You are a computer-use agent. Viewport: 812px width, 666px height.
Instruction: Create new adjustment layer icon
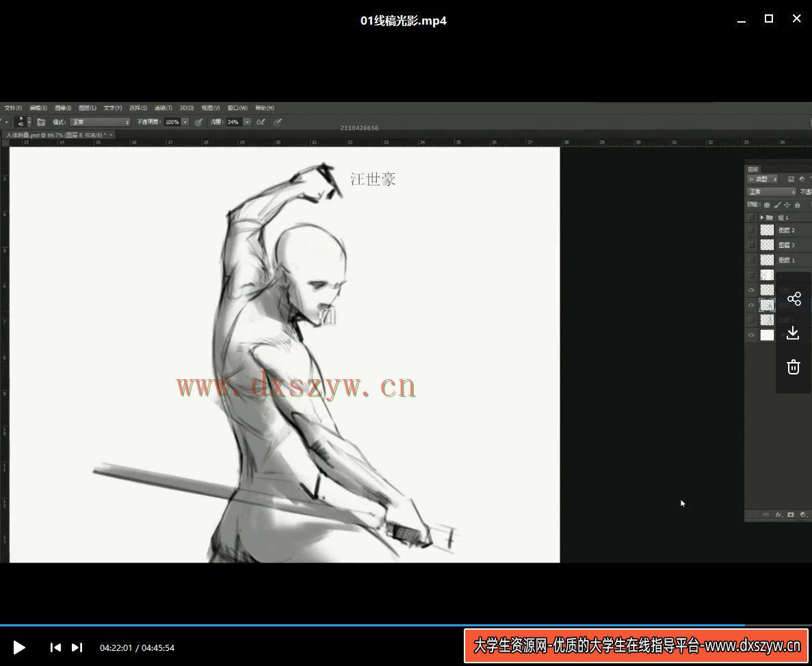(803, 515)
